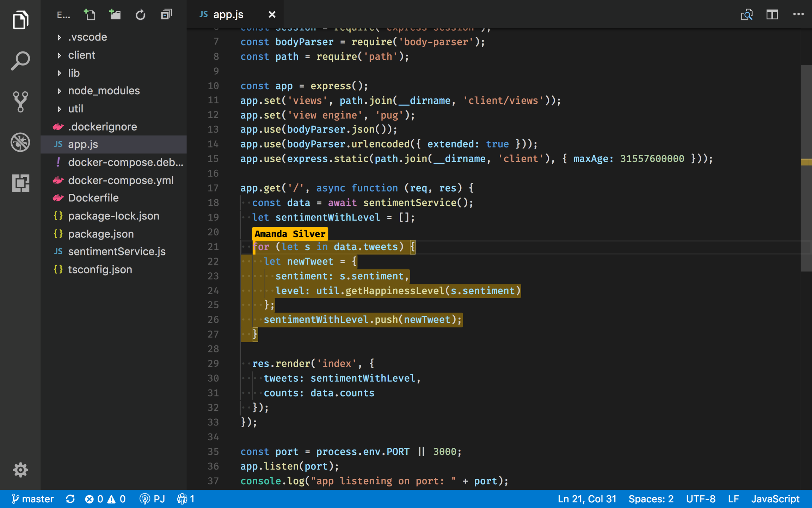Image resolution: width=812 pixels, height=508 pixels.
Task: Click the master branch indicator
Action: 33,498
